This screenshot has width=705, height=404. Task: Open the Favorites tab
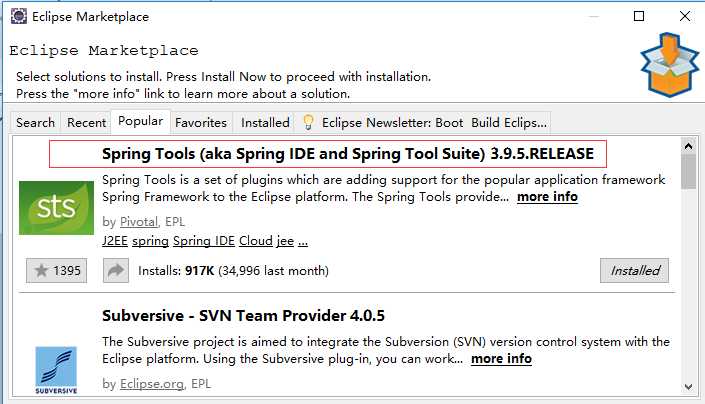(x=201, y=123)
